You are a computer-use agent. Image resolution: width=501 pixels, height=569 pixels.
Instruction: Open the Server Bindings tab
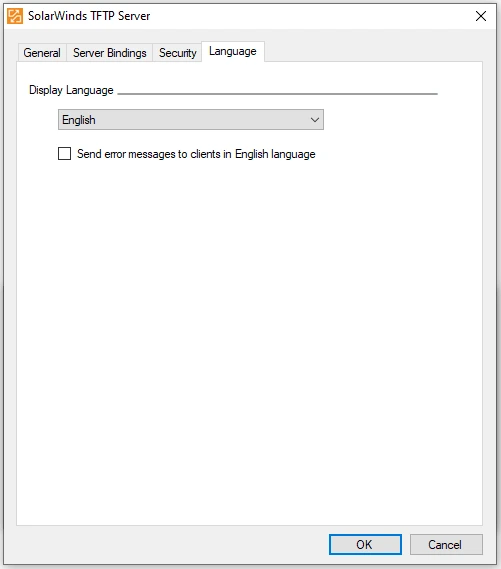point(110,53)
